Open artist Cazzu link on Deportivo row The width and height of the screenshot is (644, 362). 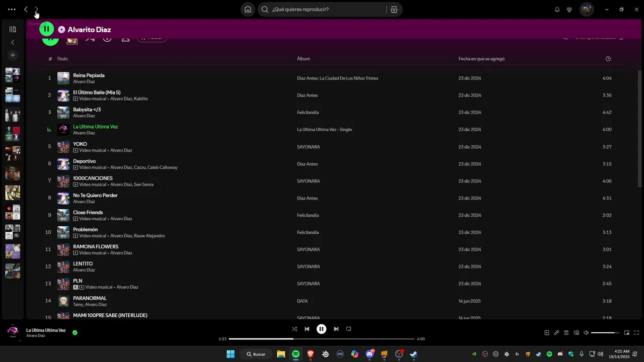tap(140, 167)
